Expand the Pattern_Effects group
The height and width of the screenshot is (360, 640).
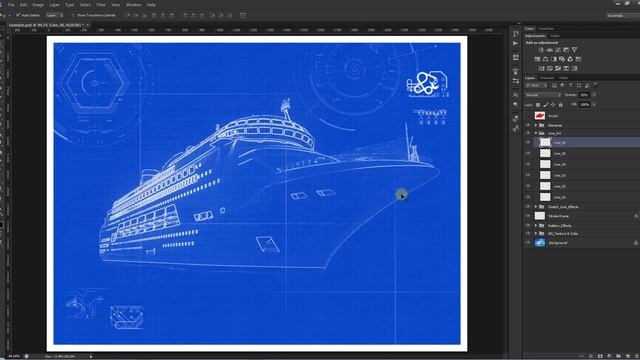536,225
